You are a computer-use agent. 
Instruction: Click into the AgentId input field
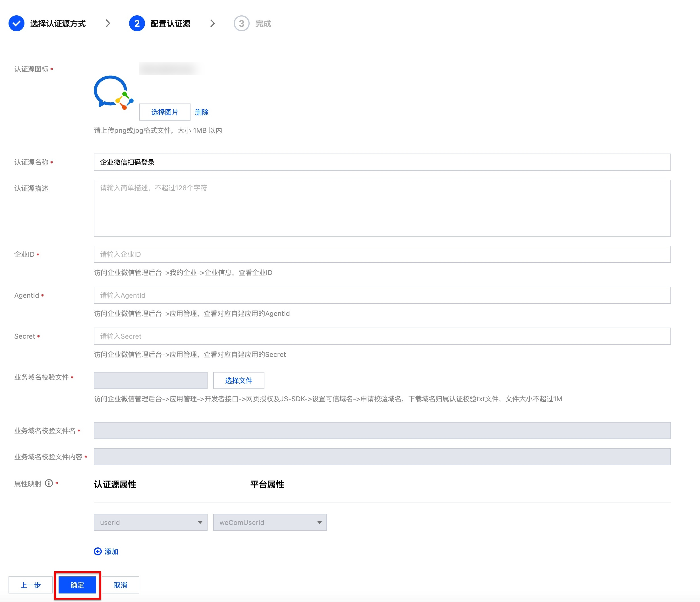point(382,295)
